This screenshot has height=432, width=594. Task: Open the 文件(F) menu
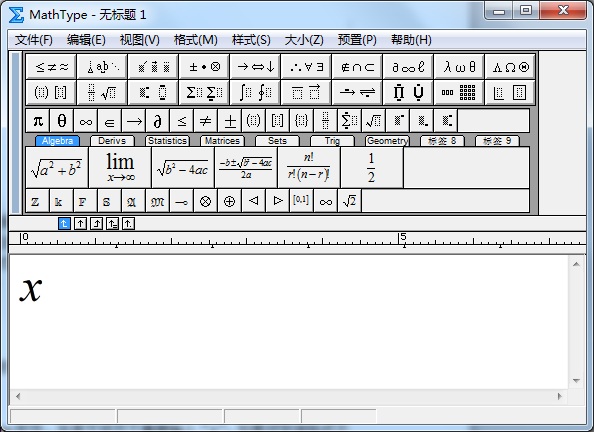[x=34, y=40]
